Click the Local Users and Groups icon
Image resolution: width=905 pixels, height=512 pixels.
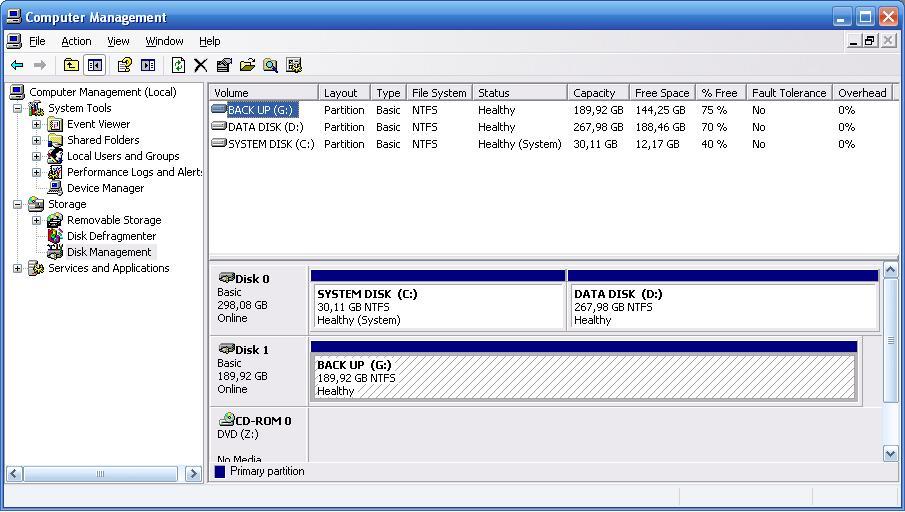(55, 156)
